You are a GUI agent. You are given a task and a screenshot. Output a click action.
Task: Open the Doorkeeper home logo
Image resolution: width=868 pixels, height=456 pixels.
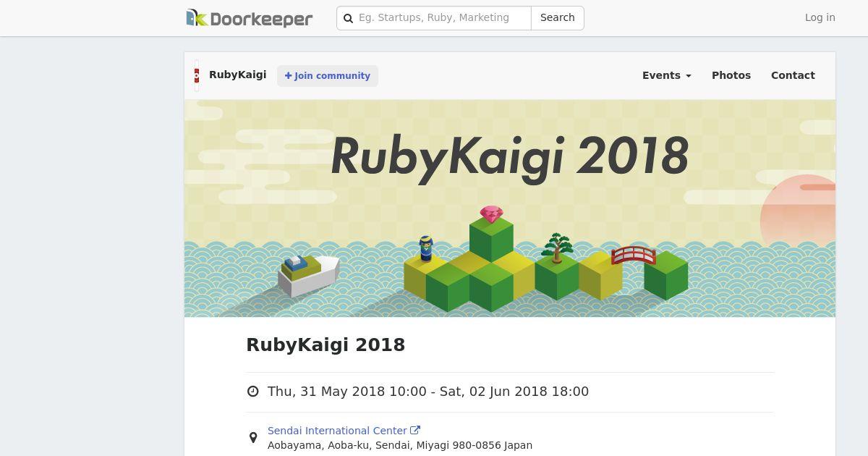click(250, 18)
